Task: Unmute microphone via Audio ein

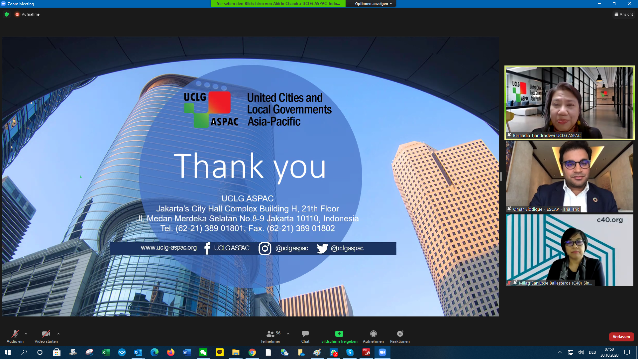Action: click(15, 334)
